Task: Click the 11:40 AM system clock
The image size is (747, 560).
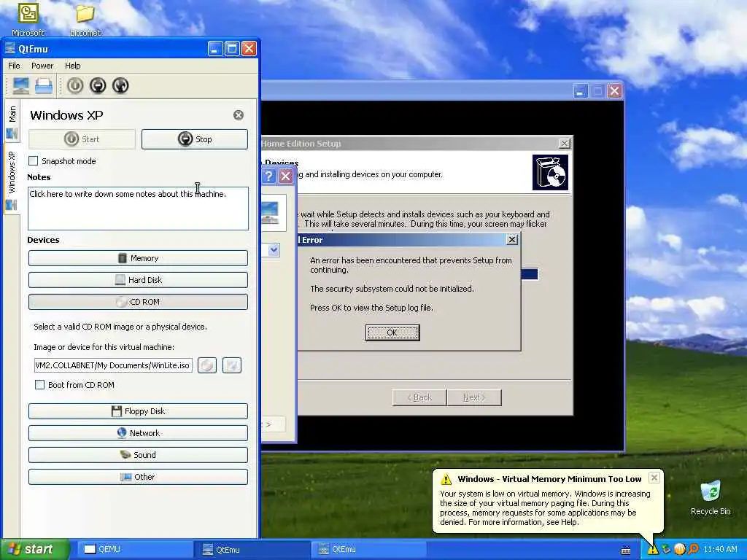Action: [720, 549]
